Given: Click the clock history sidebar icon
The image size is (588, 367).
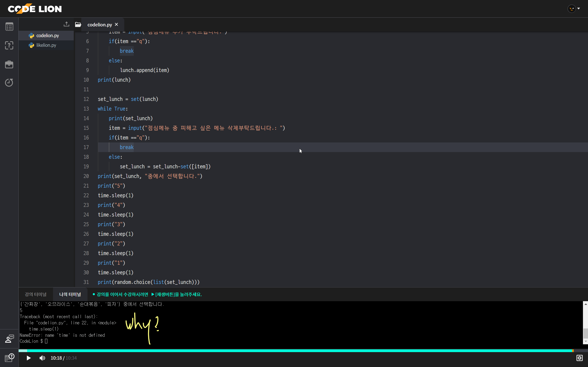Looking at the screenshot, I should [x=9, y=83].
